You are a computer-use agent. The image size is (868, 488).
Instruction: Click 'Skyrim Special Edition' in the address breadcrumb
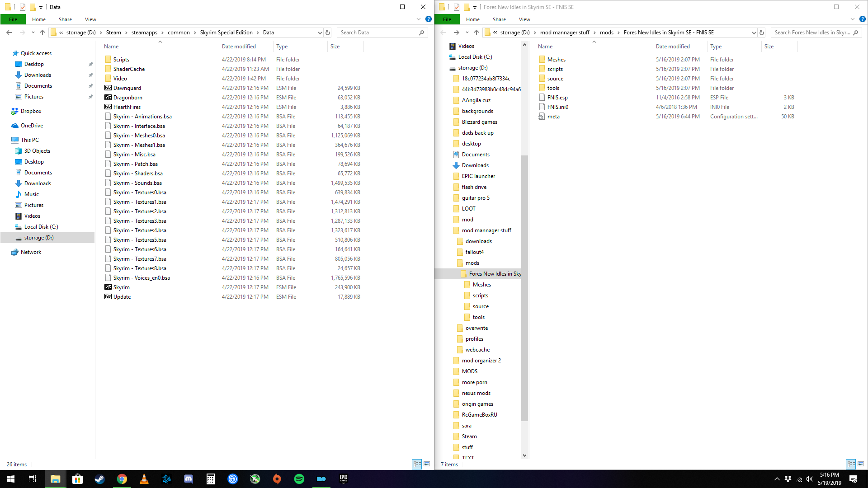coord(226,33)
